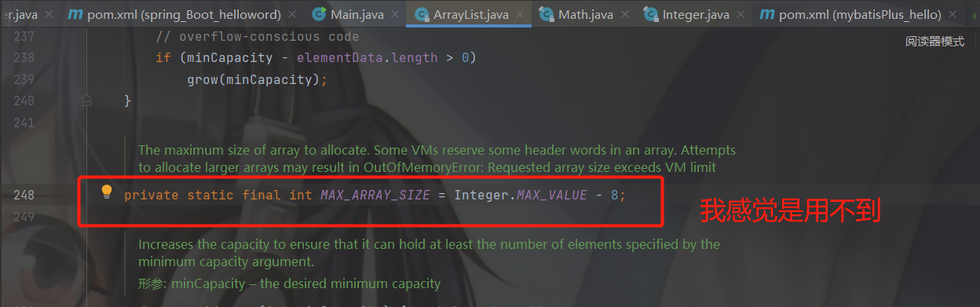
Task: Click the 'static' keyword on line 248
Action: (x=210, y=195)
